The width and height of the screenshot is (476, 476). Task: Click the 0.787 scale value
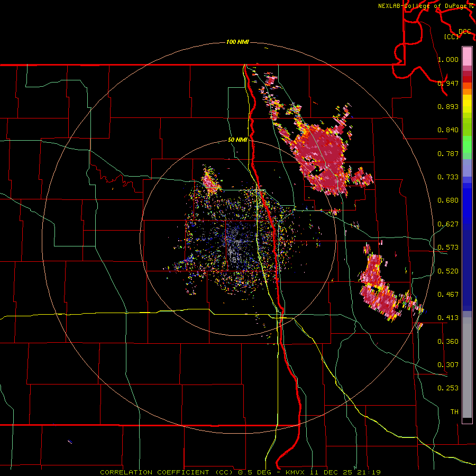(448, 153)
